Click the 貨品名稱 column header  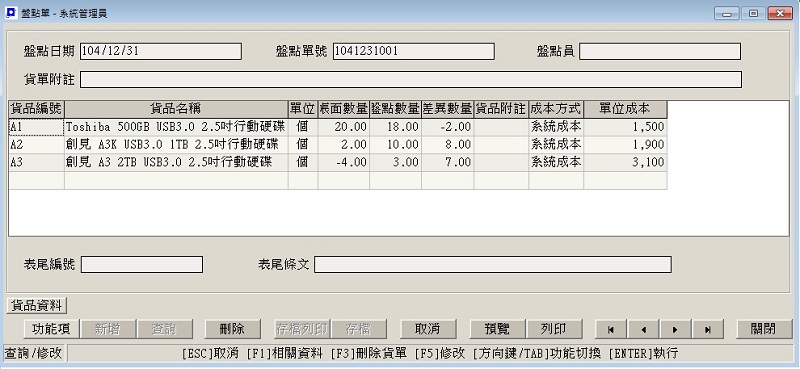coord(176,109)
